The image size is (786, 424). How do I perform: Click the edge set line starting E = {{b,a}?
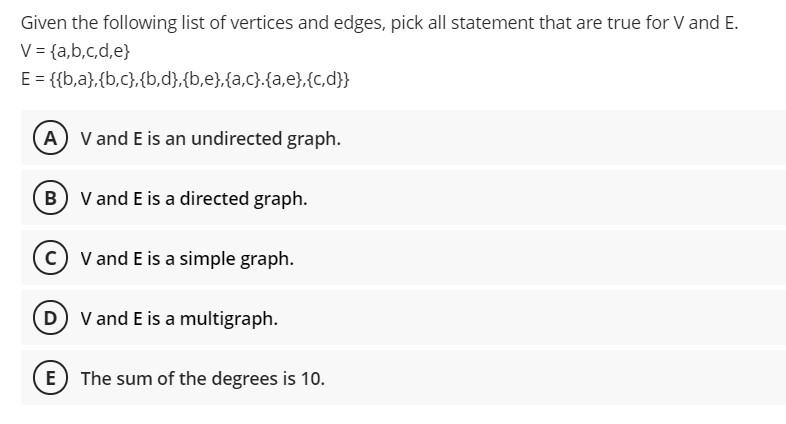click(185, 79)
